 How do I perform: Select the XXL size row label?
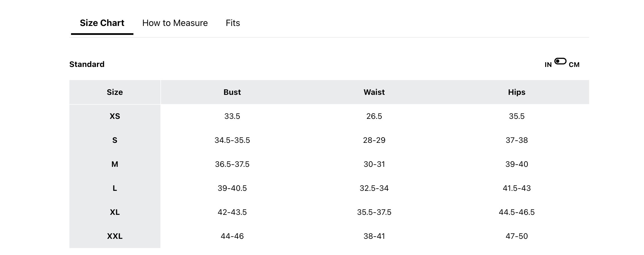[x=115, y=236]
